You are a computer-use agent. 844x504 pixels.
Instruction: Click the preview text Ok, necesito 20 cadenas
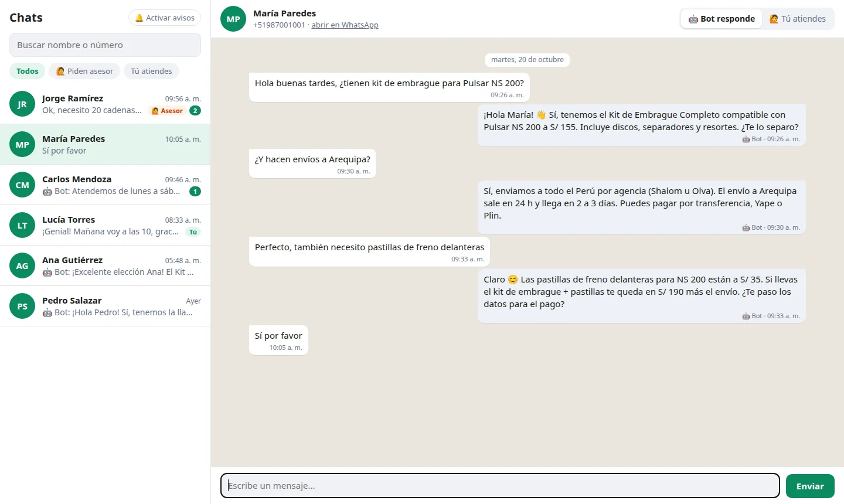coord(92,110)
